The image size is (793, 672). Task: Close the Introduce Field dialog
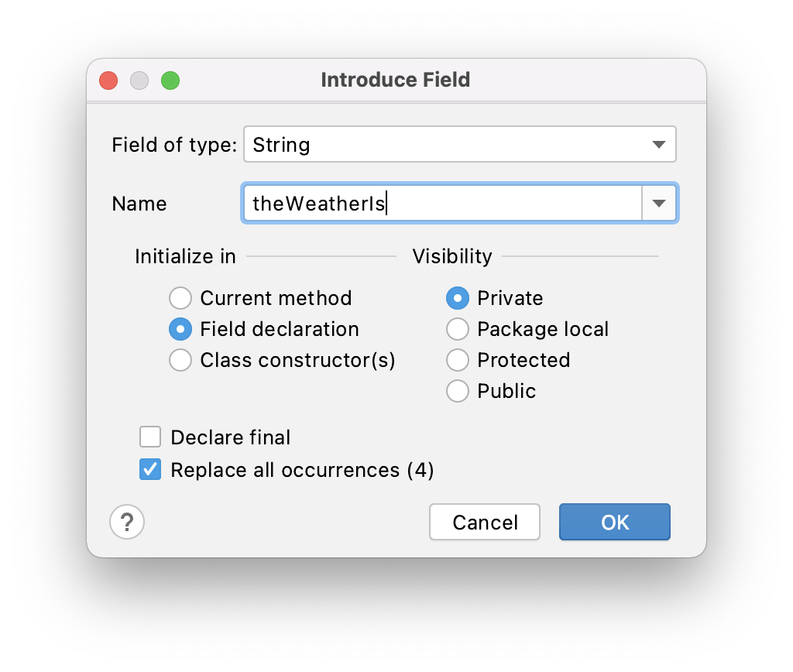tap(108, 81)
